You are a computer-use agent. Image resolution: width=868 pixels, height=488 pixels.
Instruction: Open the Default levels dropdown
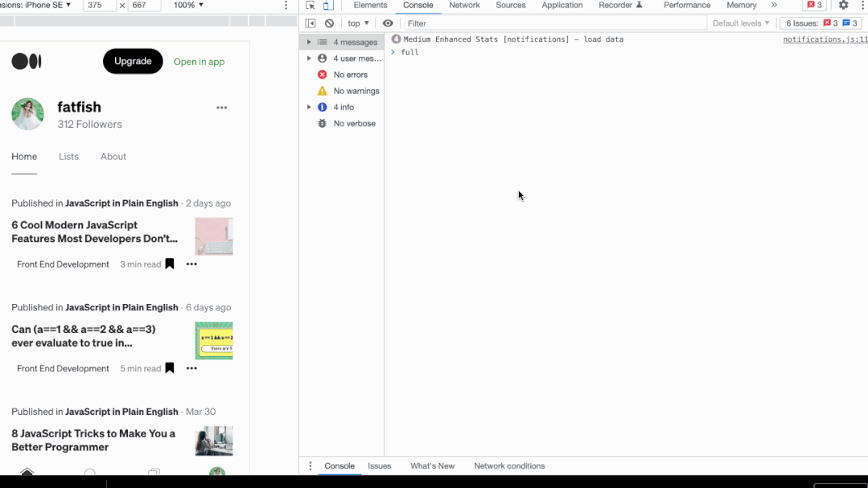[x=741, y=23]
